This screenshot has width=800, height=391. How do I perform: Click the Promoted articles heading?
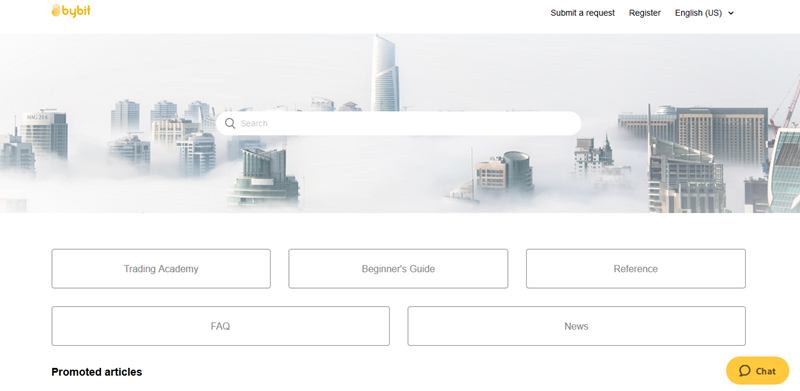tap(97, 372)
